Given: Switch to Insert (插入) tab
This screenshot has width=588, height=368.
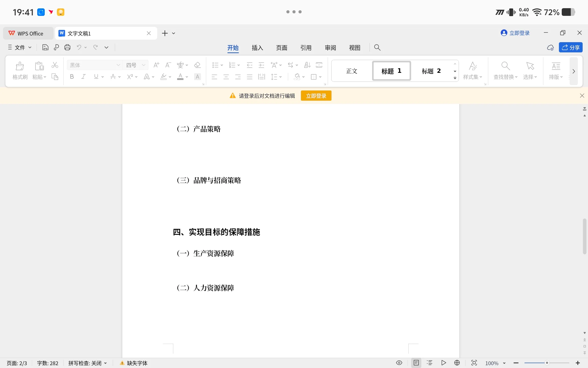Looking at the screenshot, I should click(x=257, y=48).
